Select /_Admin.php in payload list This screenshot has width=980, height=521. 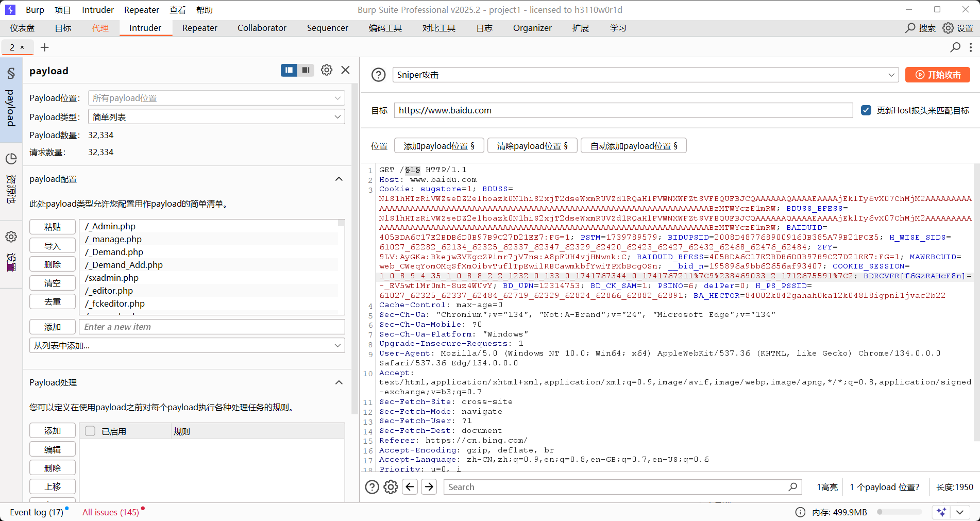point(209,226)
